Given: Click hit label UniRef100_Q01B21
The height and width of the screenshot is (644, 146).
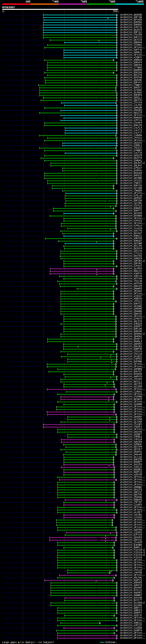Looking at the screenshot, I should tap(131, 357).
